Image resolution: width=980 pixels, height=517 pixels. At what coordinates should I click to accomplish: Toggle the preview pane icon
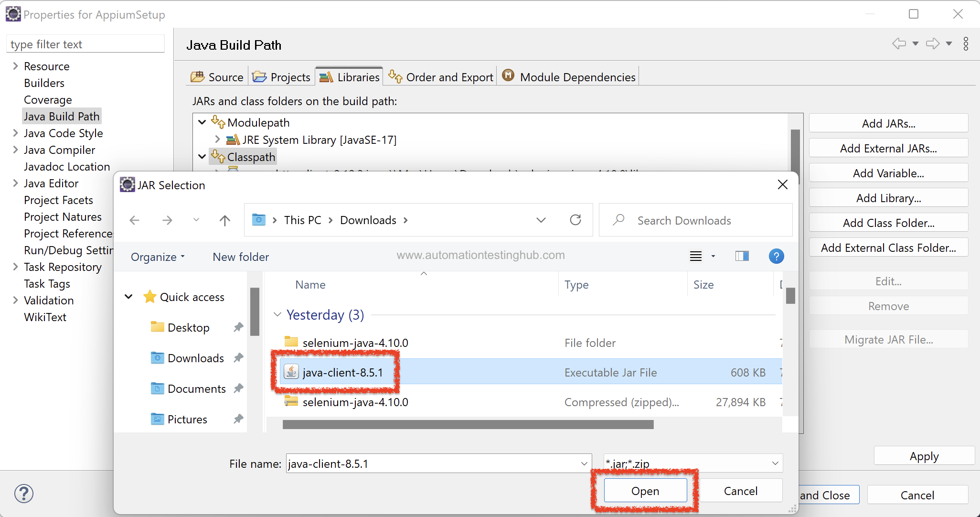tap(742, 256)
